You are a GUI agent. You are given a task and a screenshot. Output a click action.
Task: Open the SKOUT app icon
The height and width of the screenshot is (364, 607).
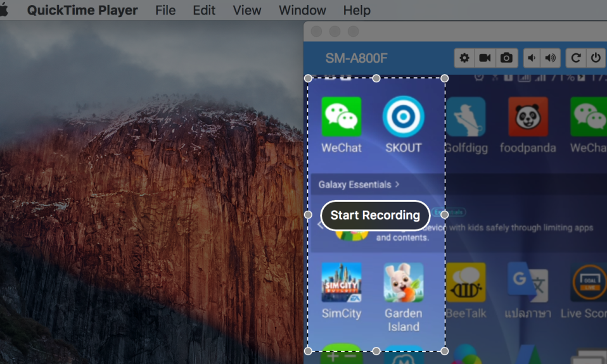[x=404, y=116]
